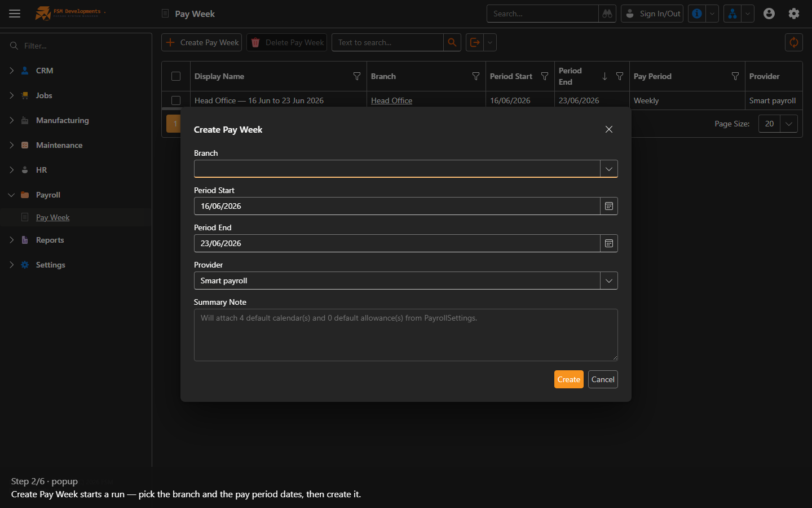This screenshot has height=508, width=812.
Task: Click the Branch combo box field
Action: click(x=397, y=169)
